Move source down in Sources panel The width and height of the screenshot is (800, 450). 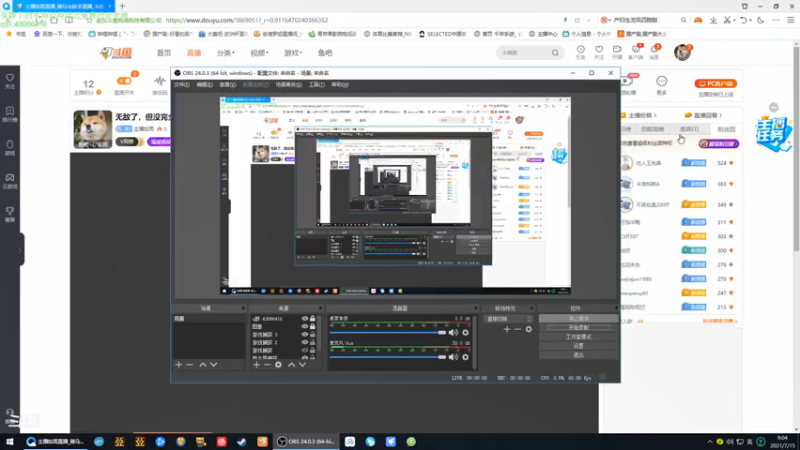tap(303, 365)
